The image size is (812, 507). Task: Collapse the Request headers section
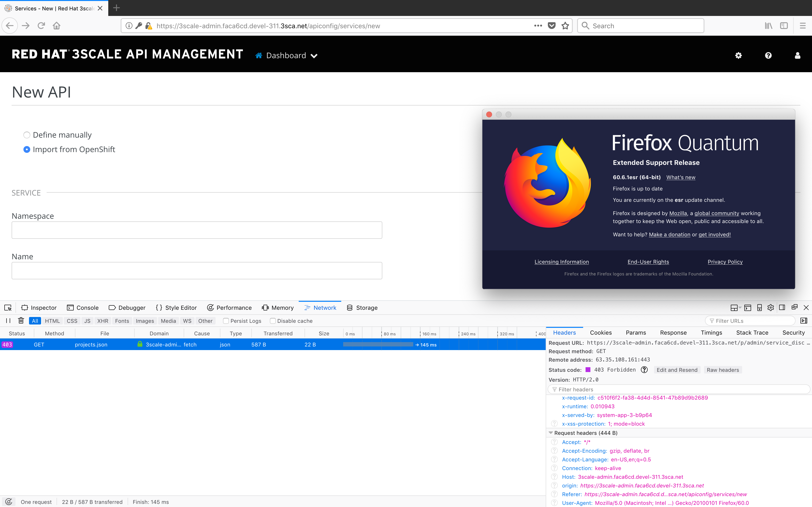pyautogui.click(x=551, y=433)
